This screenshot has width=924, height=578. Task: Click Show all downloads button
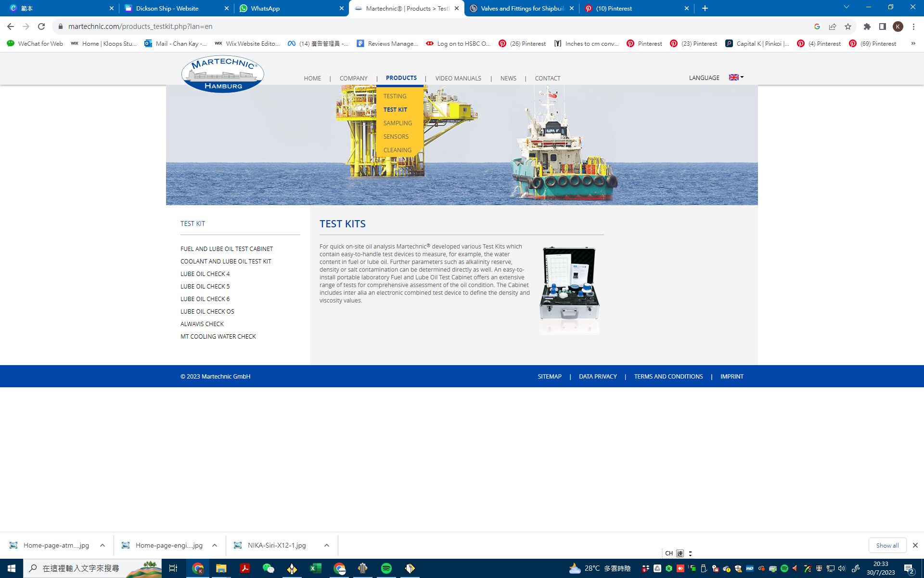[887, 545]
